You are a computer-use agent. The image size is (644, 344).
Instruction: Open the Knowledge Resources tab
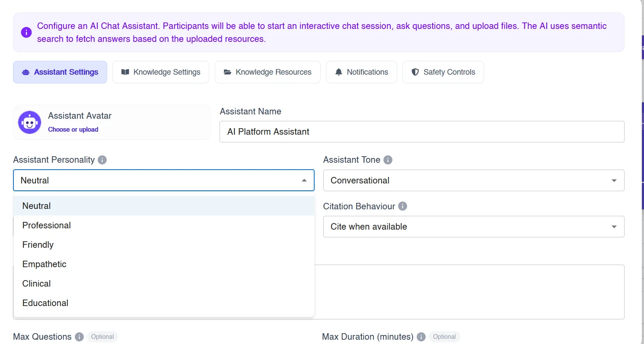point(268,72)
